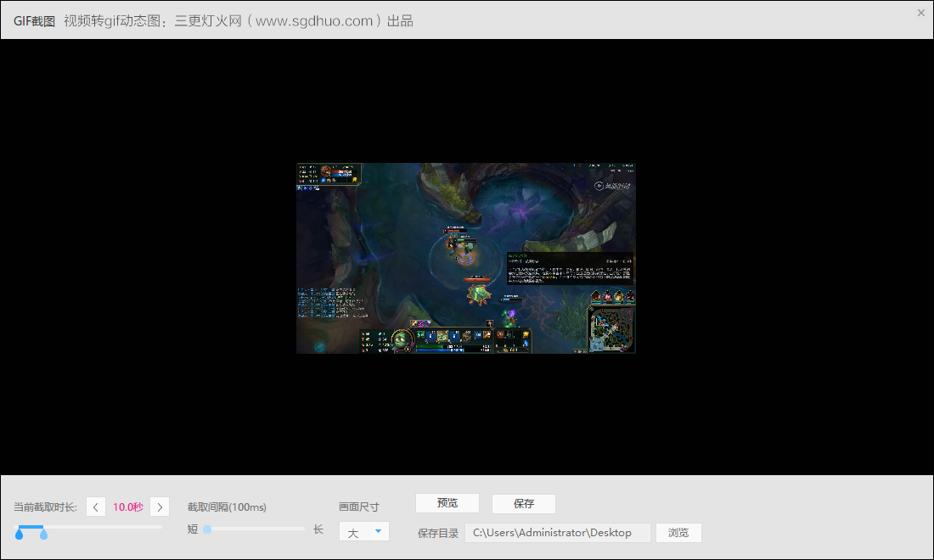
Task: Click the 截取间隔(100ms) label
Action: (227, 507)
